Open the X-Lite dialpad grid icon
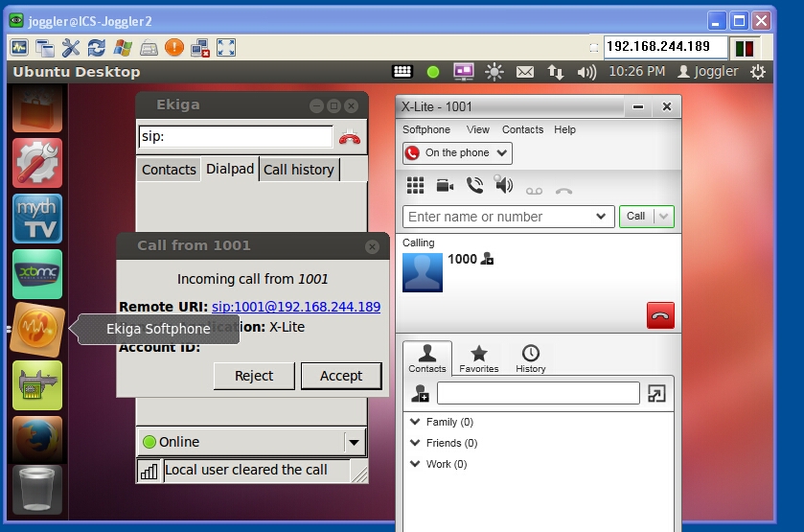Image resolution: width=804 pixels, height=532 pixels. click(415, 185)
